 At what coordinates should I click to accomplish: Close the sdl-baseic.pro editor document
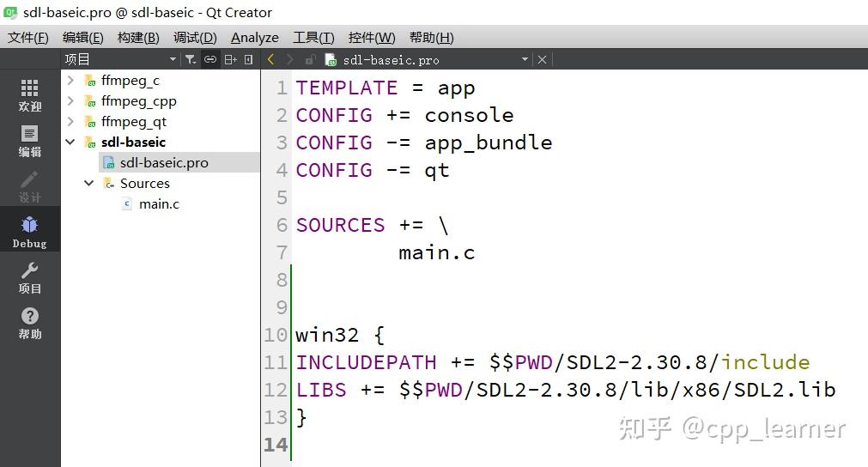click(x=542, y=60)
